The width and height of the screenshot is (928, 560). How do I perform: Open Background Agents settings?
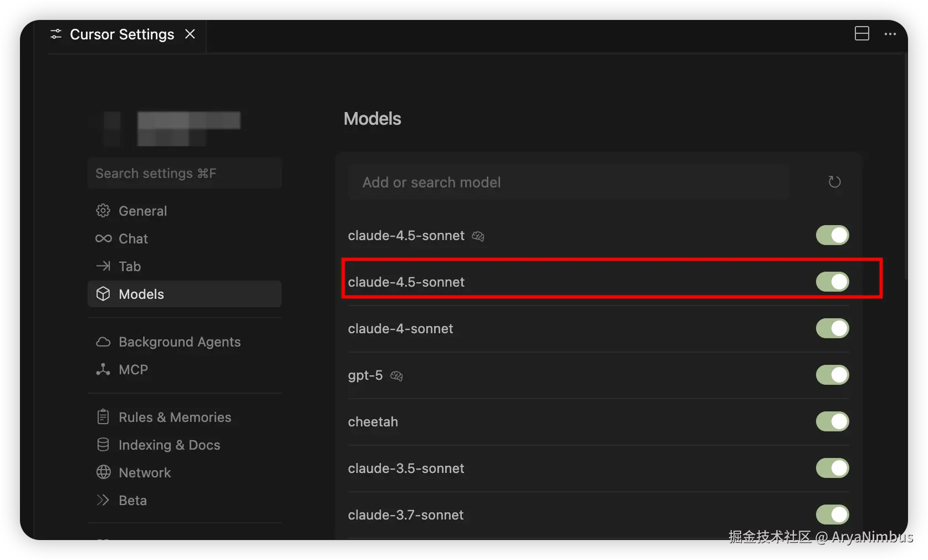pos(185,342)
